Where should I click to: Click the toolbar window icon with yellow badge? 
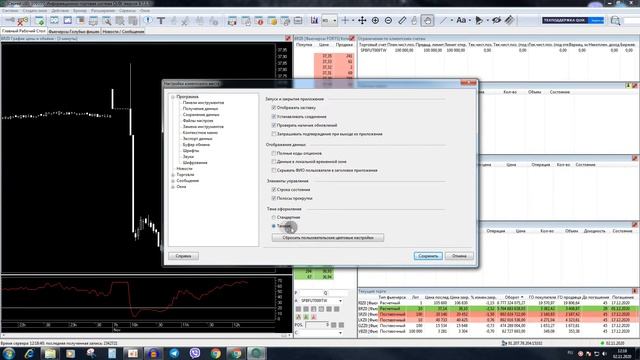(x=272, y=20)
